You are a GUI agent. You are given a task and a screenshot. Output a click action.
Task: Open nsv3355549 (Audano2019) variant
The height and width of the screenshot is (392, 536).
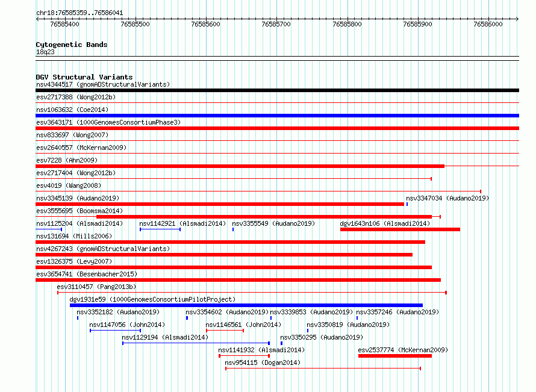(x=273, y=223)
